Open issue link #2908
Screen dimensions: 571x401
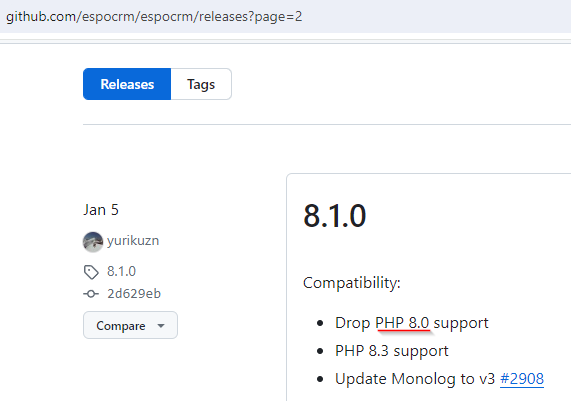point(522,379)
